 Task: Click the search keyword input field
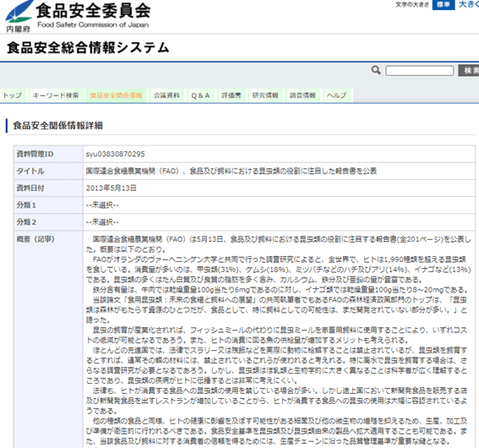[x=419, y=71]
